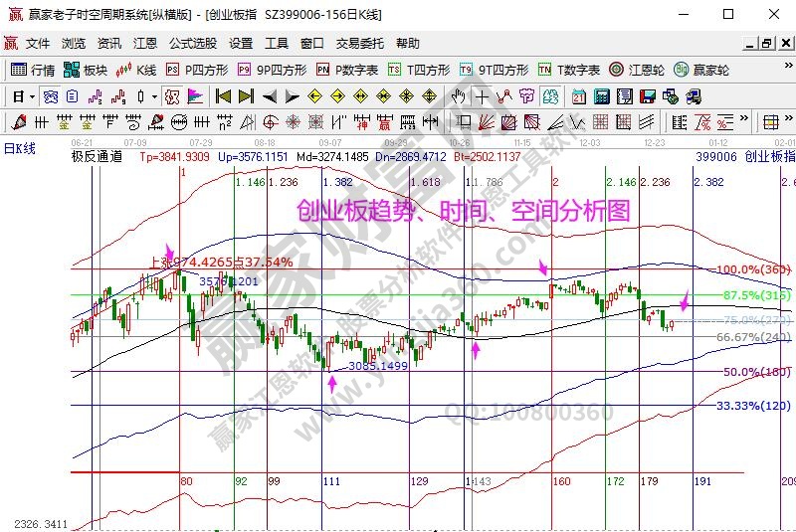The height and width of the screenshot is (532, 796).
Task: Open the 日 period dropdown arrow
Action: coord(32,96)
